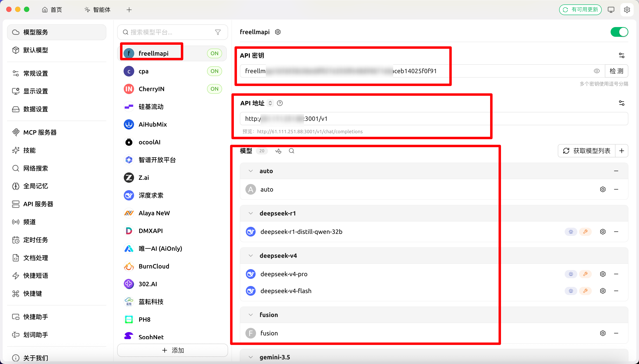The width and height of the screenshot is (639, 364).
Task: Click 'deepseek-v4-flash' model name
Action: 286,291
